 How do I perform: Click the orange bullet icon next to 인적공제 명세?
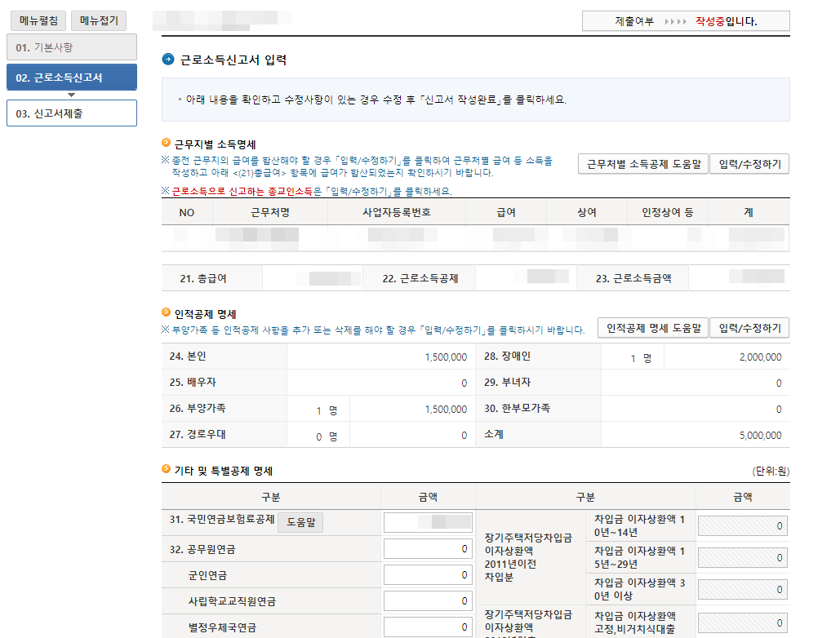[x=166, y=312]
